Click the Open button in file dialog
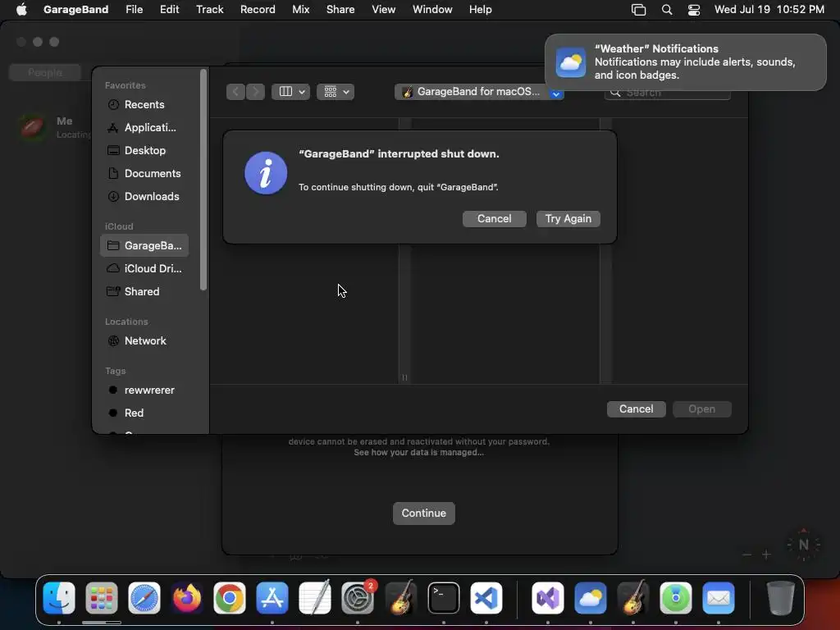The width and height of the screenshot is (840, 630). pyautogui.click(x=702, y=409)
